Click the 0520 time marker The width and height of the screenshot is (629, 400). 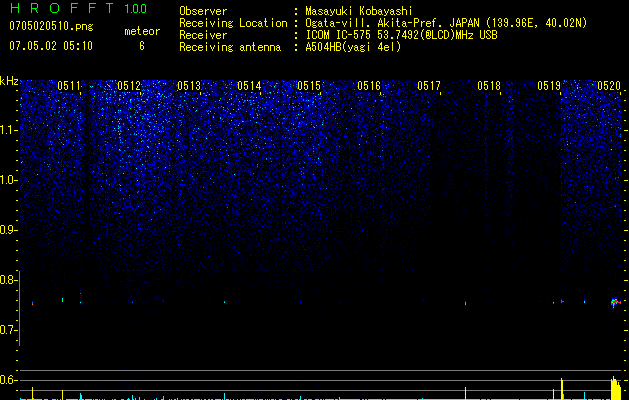pos(609,85)
